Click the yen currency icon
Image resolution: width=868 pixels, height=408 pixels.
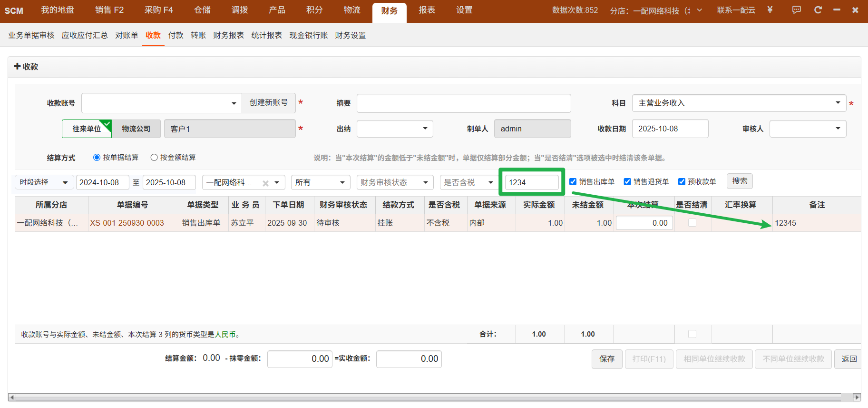[x=770, y=10]
